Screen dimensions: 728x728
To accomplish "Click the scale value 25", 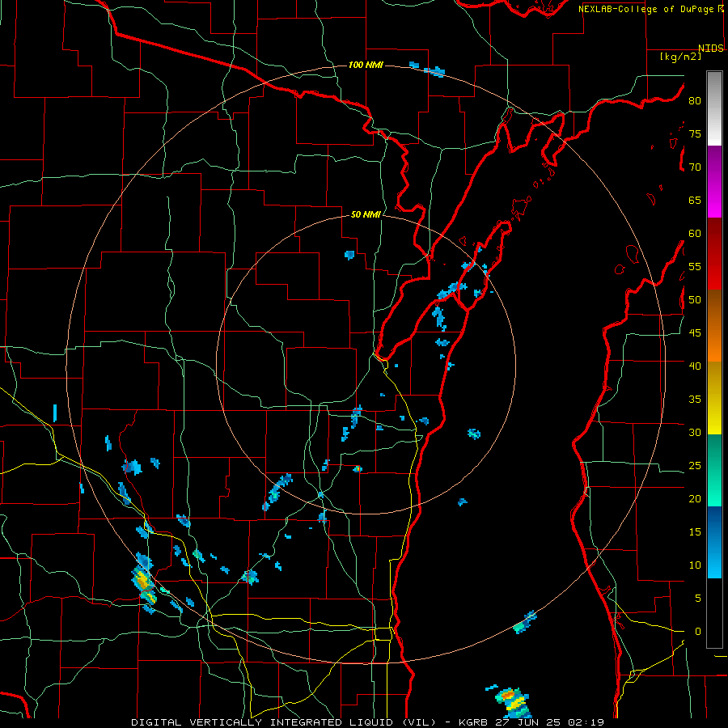I will tap(695, 466).
